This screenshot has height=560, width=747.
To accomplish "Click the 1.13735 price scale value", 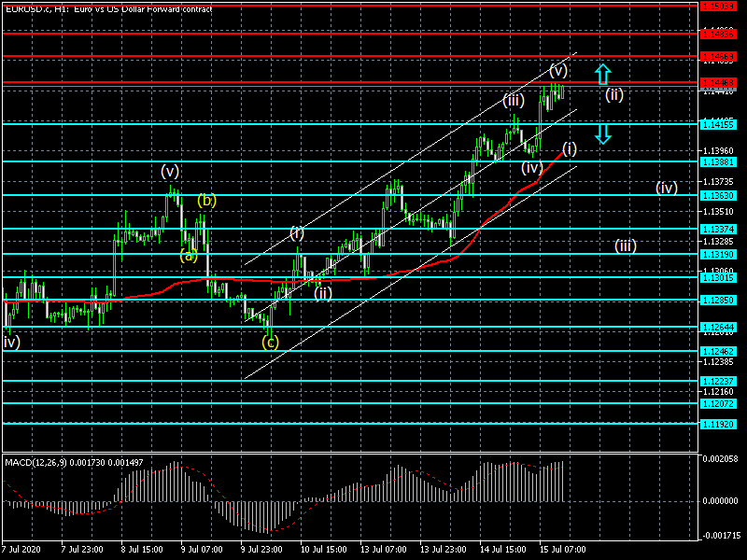I will click(x=718, y=181).
